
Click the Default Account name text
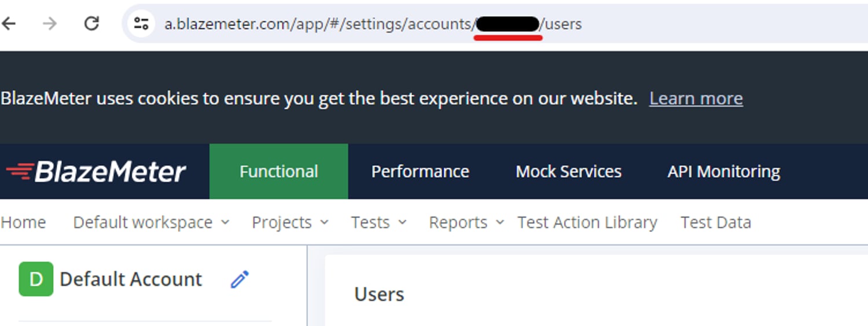[x=131, y=279]
